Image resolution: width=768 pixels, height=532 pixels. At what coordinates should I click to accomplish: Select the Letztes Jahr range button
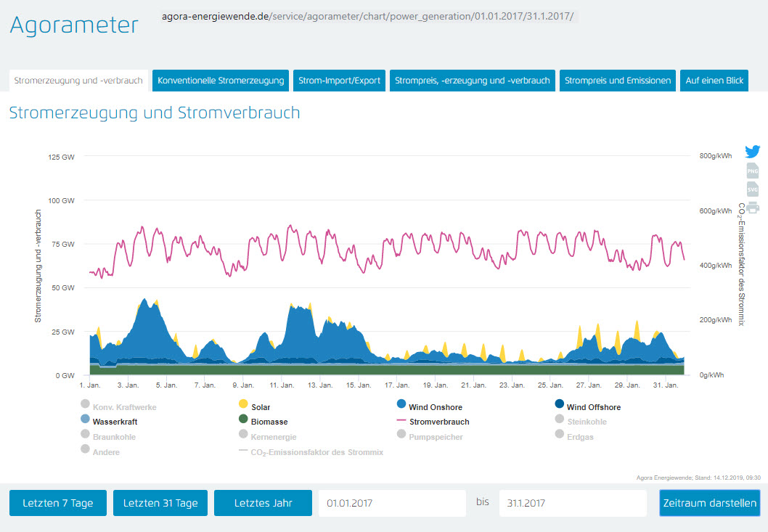tap(263, 503)
